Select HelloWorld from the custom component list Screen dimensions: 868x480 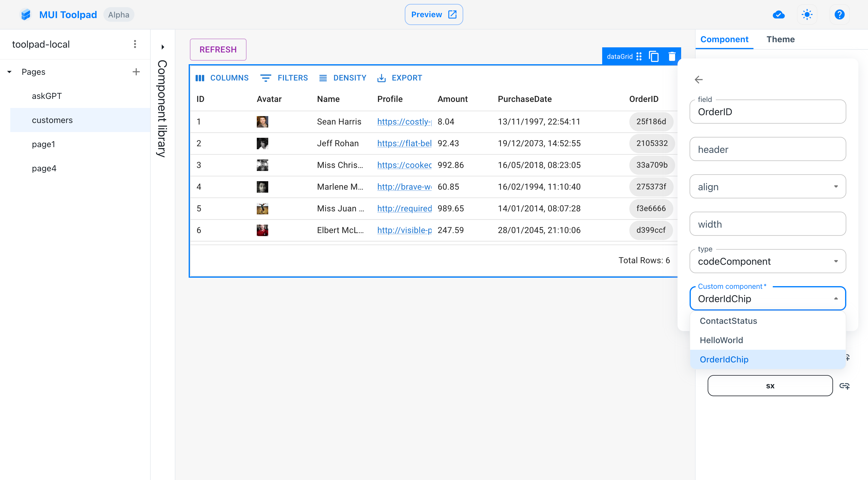point(721,340)
